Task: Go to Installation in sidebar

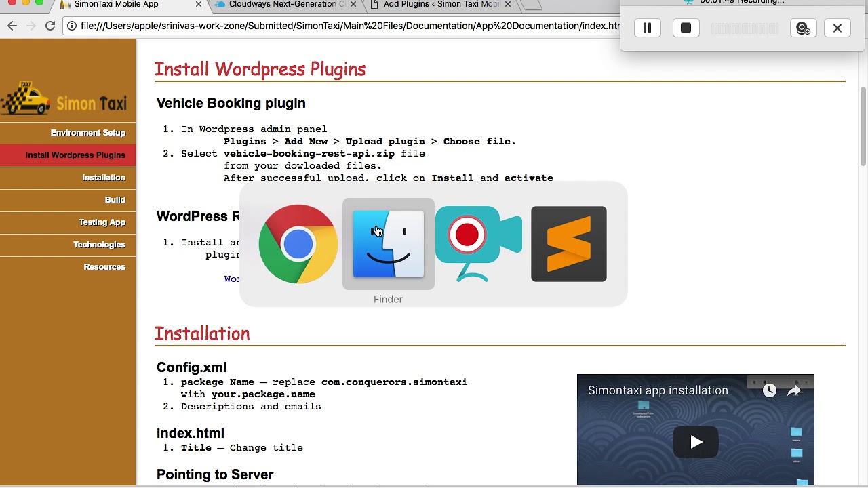Action: 104,178
